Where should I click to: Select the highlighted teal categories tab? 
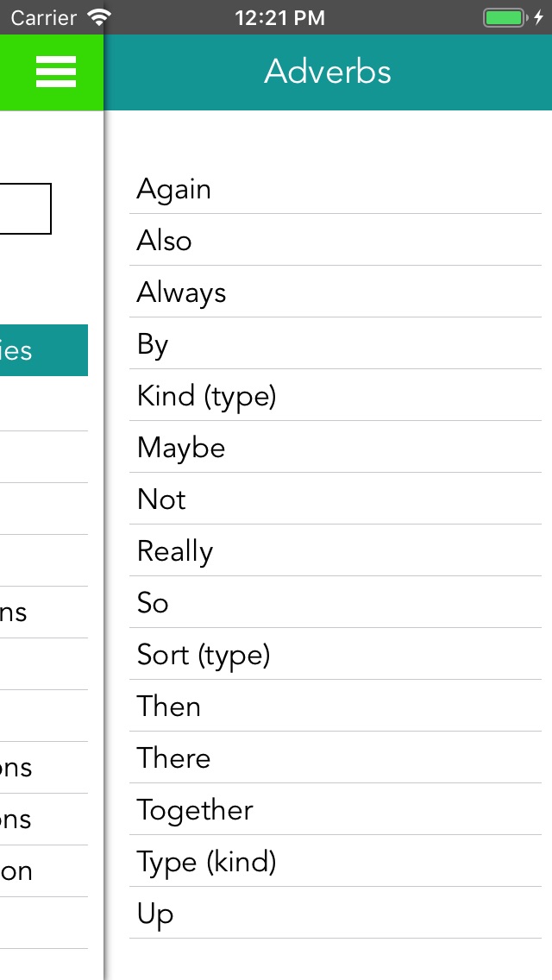click(x=44, y=350)
